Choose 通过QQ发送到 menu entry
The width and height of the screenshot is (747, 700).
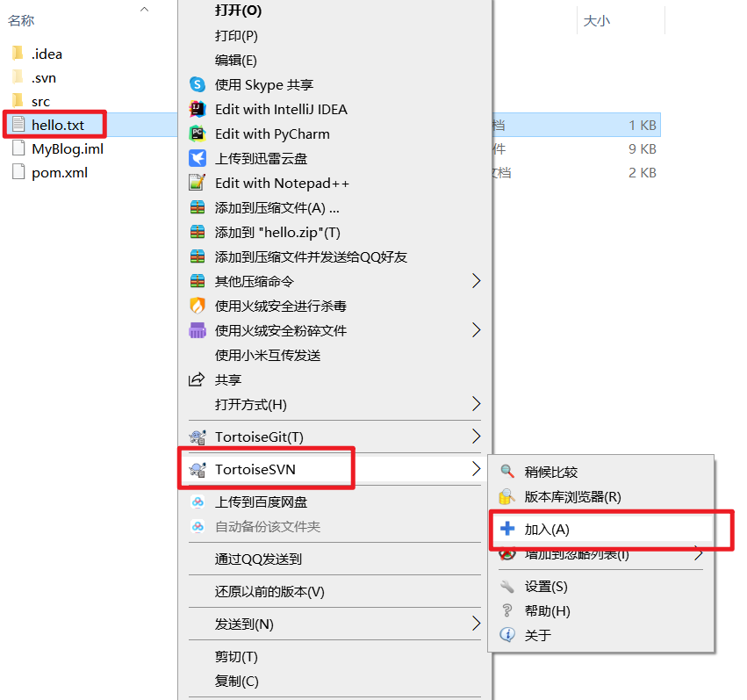(334, 559)
